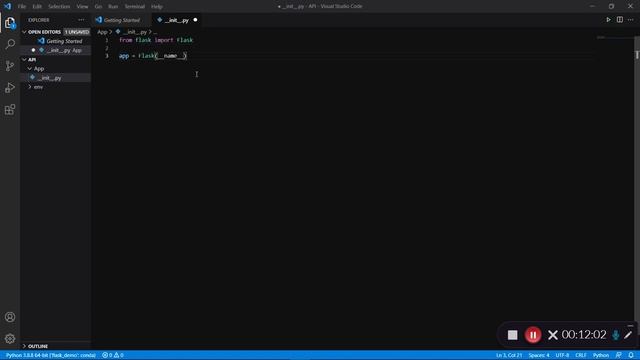
Task: Open errors and warnings count in status bar
Action: (x=113, y=355)
